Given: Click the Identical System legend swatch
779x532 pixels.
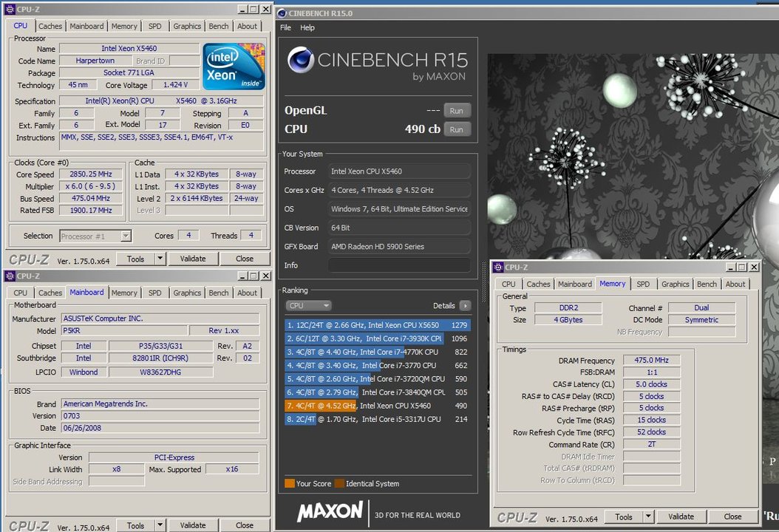Looking at the screenshot, I should [339, 484].
